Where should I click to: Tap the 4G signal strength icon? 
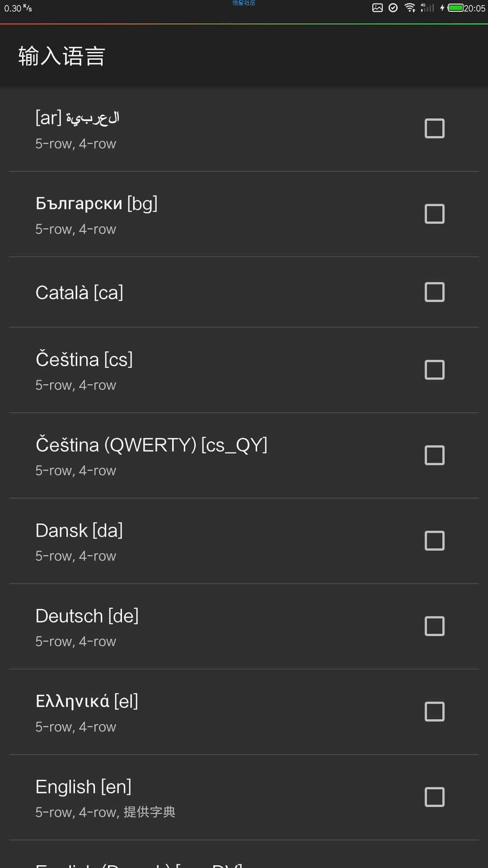pos(427,8)
